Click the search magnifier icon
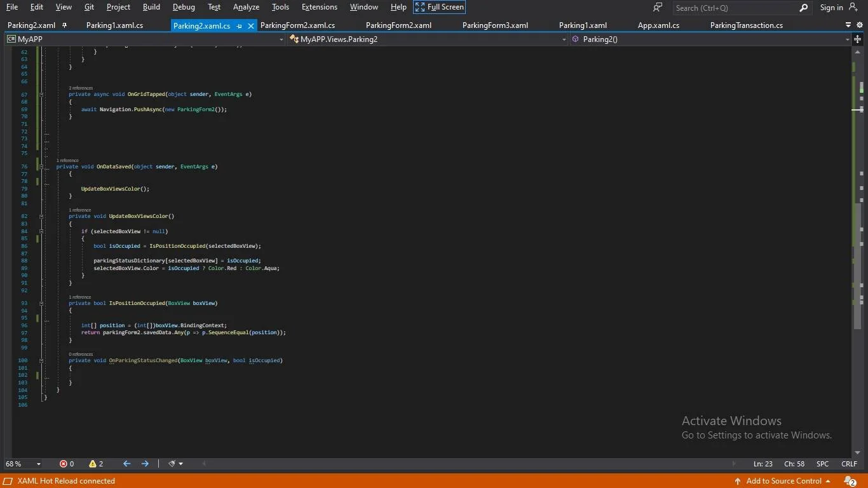Viewport: 868px width, 488px height. (x=804, y=8)
